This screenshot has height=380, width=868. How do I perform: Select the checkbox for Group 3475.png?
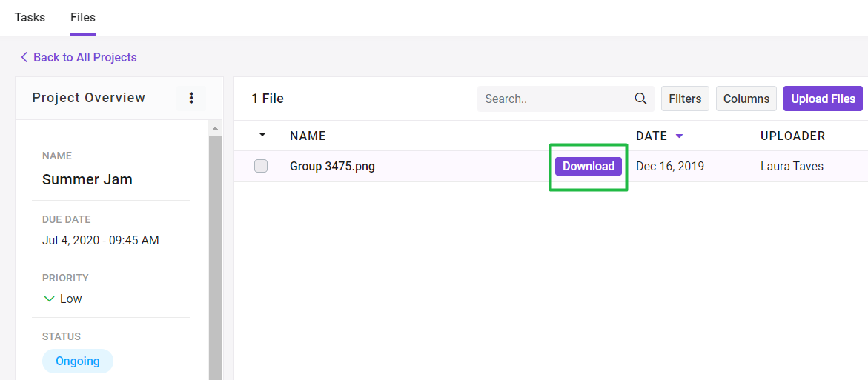pos(261,166)
